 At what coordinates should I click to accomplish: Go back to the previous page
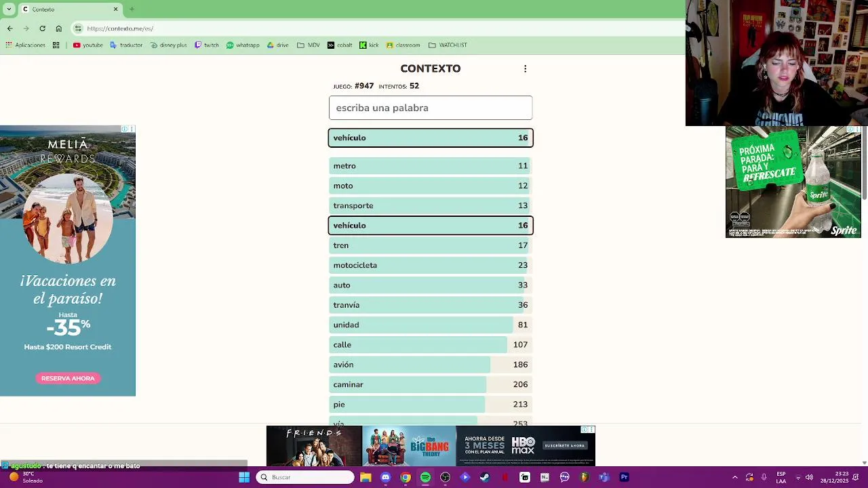click(9, 28)
